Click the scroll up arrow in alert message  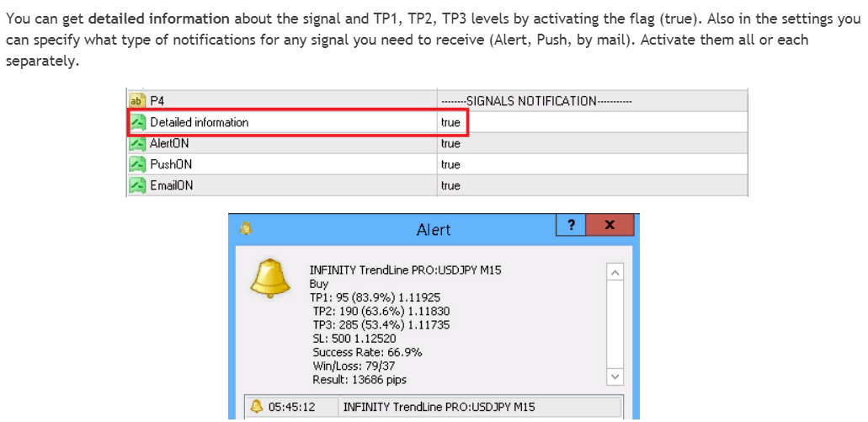pyautogui.click(x=615, y=272)
